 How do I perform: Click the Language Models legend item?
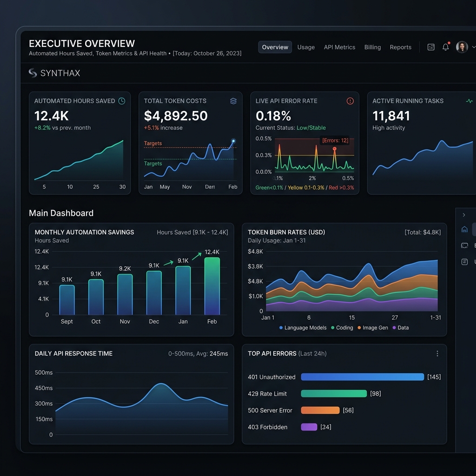click(x=303, y=328)
